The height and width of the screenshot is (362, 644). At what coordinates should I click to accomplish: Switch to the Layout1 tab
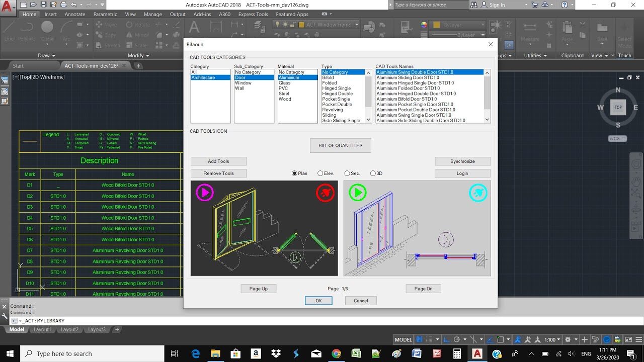[42, 330]
